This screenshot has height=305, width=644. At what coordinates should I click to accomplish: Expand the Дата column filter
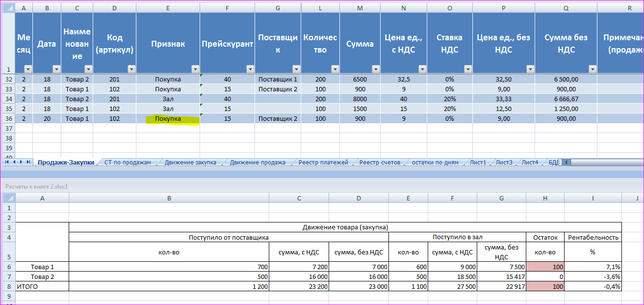point(56,69)
